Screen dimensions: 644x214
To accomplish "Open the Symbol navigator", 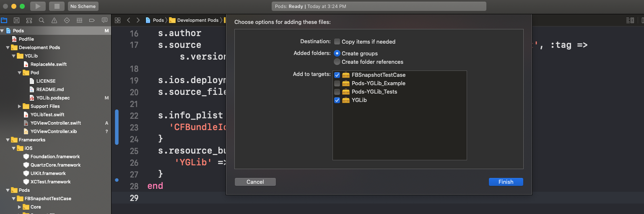I will pyautogui.click(x=29, y=20).
